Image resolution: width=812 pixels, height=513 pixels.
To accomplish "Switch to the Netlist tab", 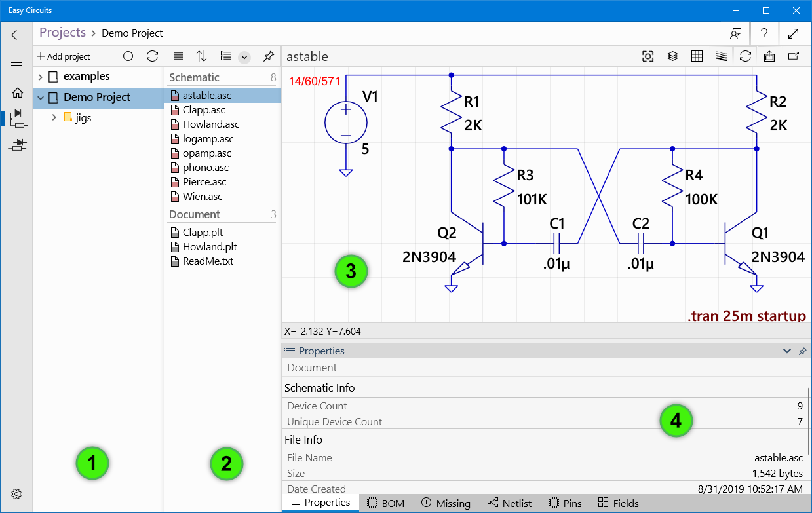I will point(510,503).
